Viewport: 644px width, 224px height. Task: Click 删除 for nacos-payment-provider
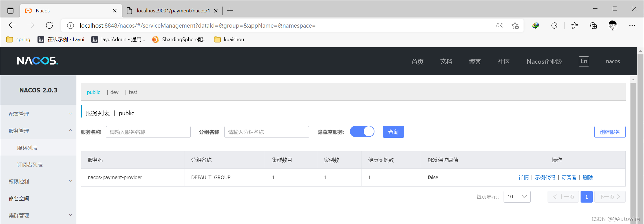coord(588,177)
